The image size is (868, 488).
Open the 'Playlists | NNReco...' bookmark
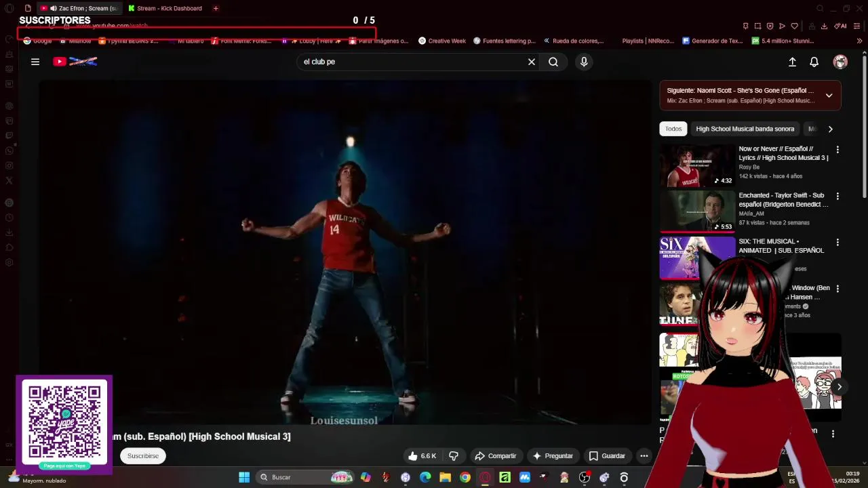pyautogui.click(x=648, y=41)
